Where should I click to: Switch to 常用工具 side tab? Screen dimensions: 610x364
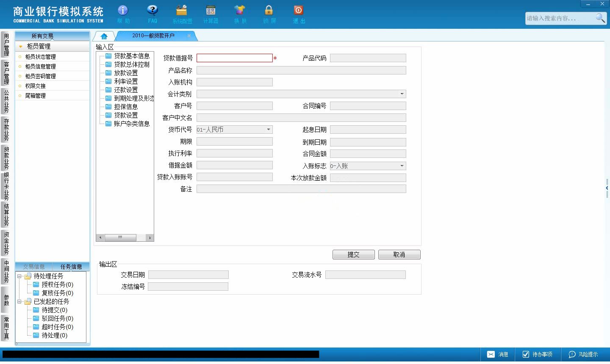6,328
